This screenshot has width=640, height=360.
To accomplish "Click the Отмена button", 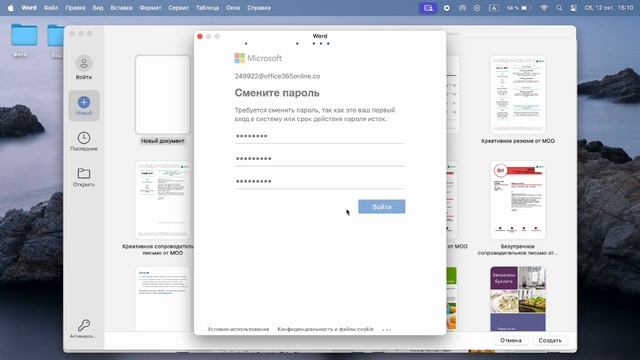I will pos(511,340).
